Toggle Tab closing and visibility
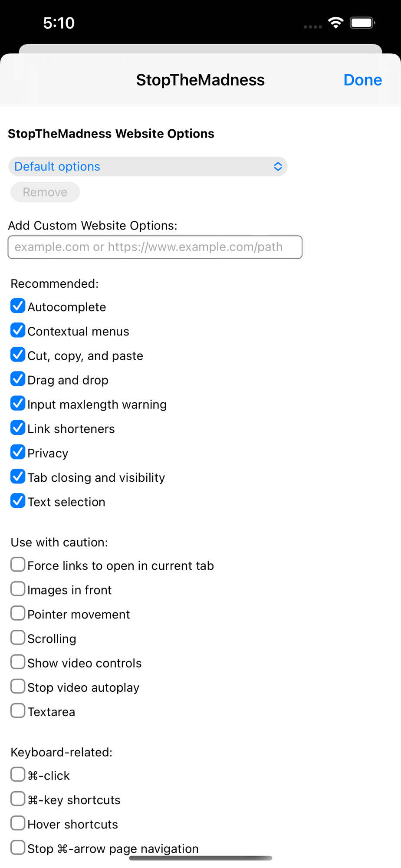The image size is (401, 868). pos(18,476)
